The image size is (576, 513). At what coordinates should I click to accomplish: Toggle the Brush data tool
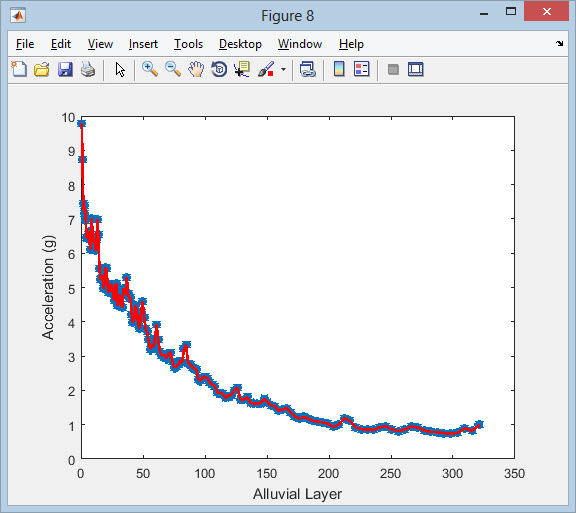(x=266, y=69)
